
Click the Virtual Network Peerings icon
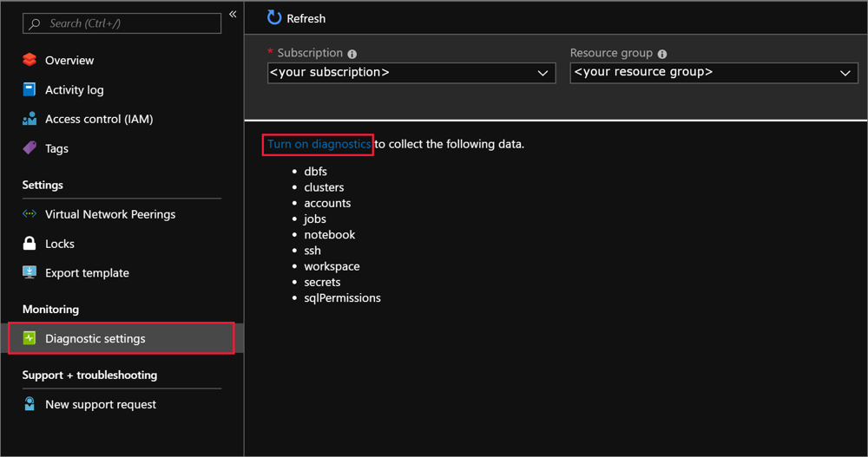pos(30,214)
